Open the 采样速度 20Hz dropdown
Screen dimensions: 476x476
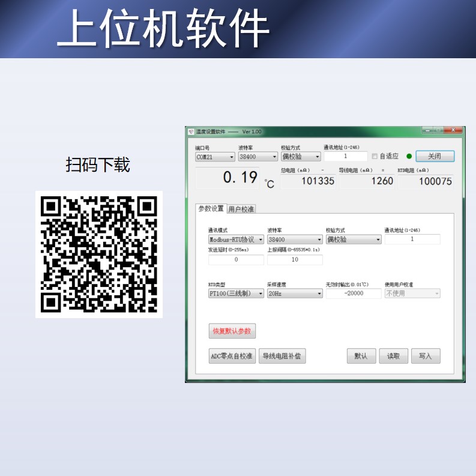tap(295, 294)
